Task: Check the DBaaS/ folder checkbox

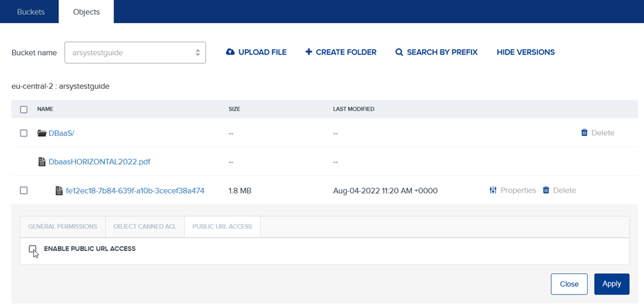Action: click(x=24, y=133)
